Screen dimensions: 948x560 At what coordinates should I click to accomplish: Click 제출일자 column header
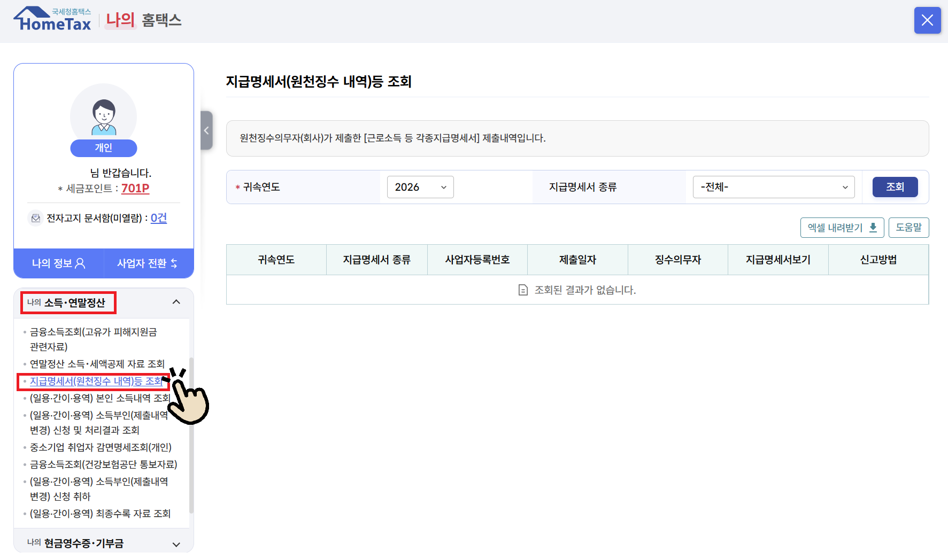577,260
